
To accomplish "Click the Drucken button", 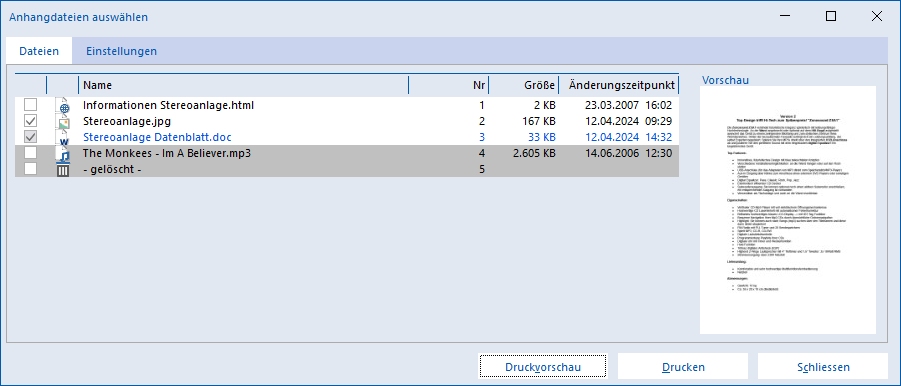I will 683,367.
